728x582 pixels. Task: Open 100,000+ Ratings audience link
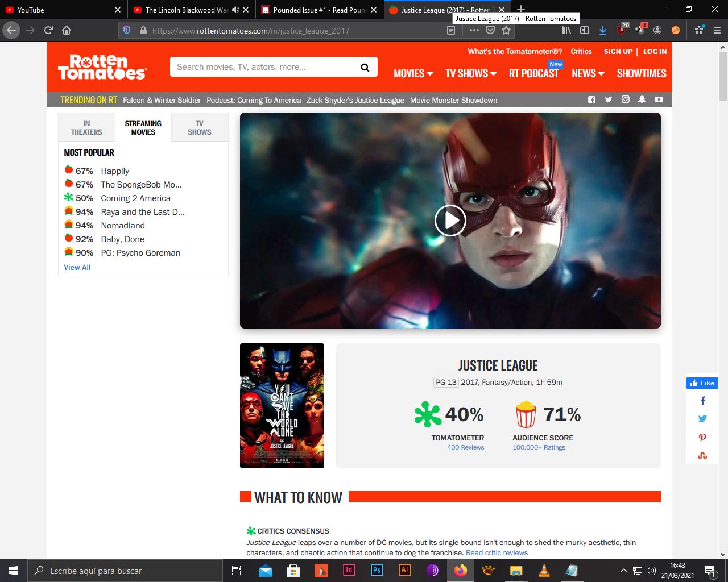539,447
